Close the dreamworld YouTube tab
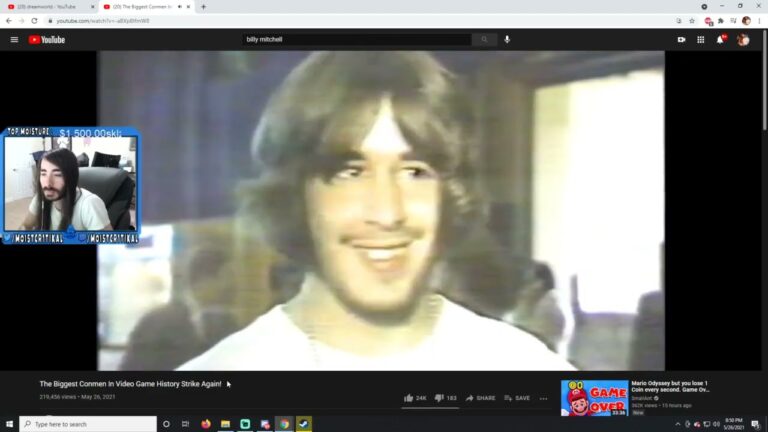768x432 pixels. point(93,7)
